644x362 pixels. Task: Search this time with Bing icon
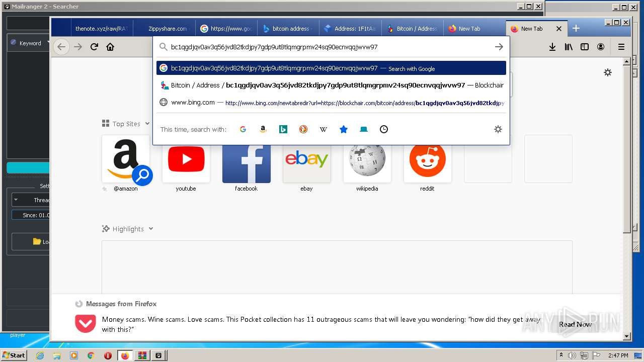tap(283, 129)
